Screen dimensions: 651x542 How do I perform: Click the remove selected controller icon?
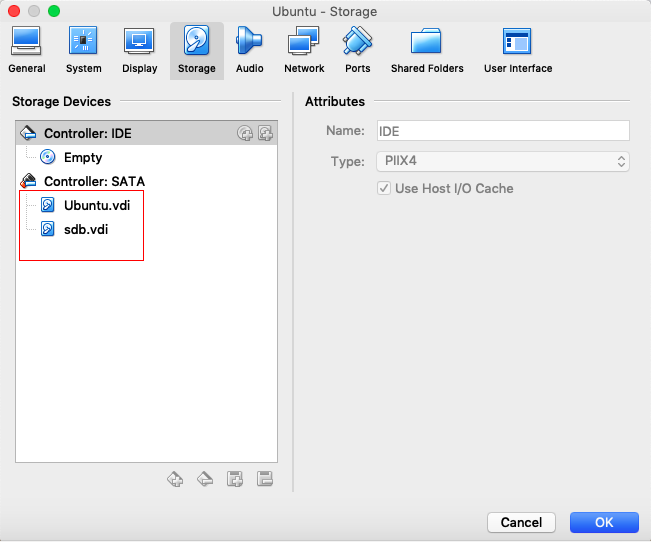(x=205, y=479)
